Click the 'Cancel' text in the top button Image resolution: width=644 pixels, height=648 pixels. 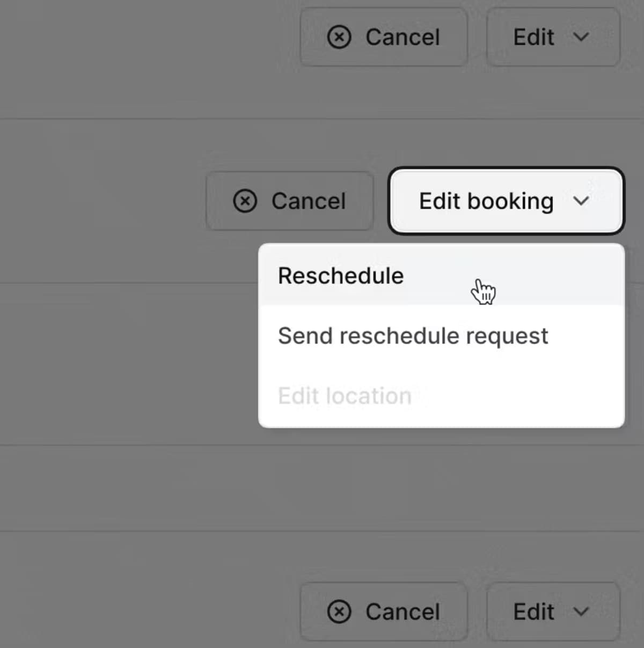tap(402, 38)
